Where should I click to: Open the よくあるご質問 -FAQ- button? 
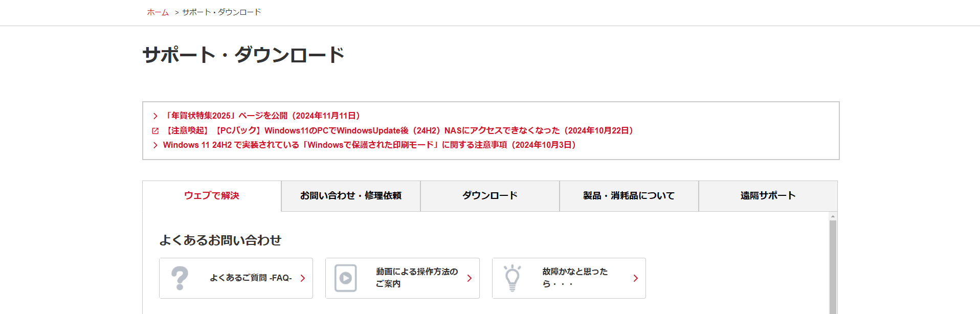(x=251, y=278)
